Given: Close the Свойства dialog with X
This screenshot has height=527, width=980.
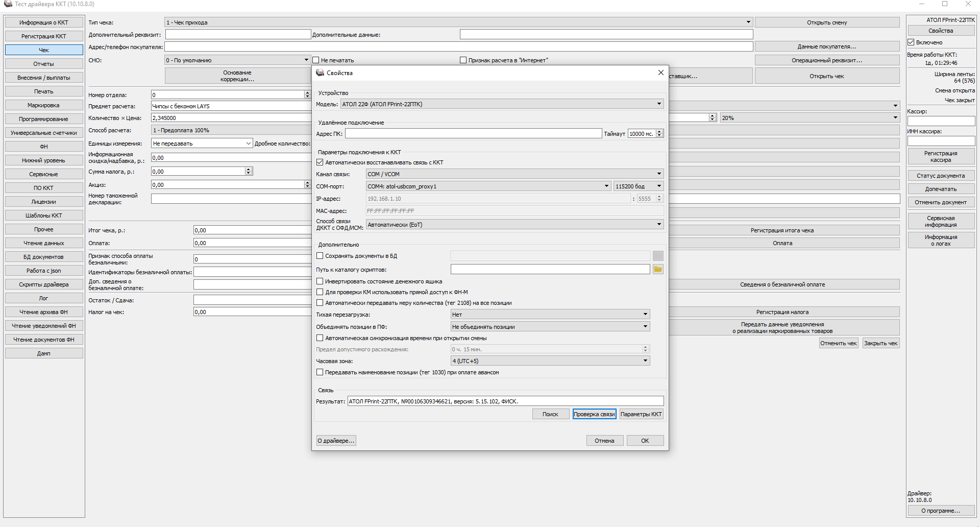Looking at the screenshot, I should [660, 73].
